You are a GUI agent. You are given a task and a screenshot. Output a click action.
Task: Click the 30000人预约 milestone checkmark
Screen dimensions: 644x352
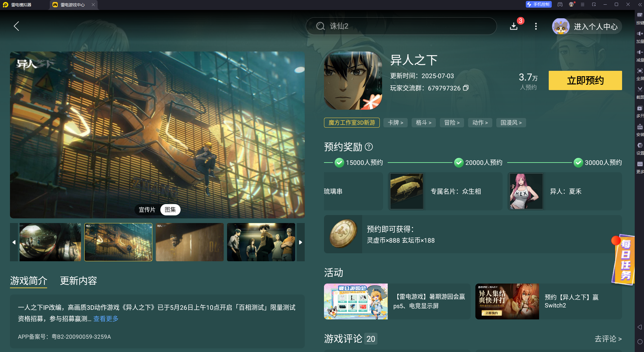(x=578, y=163)
